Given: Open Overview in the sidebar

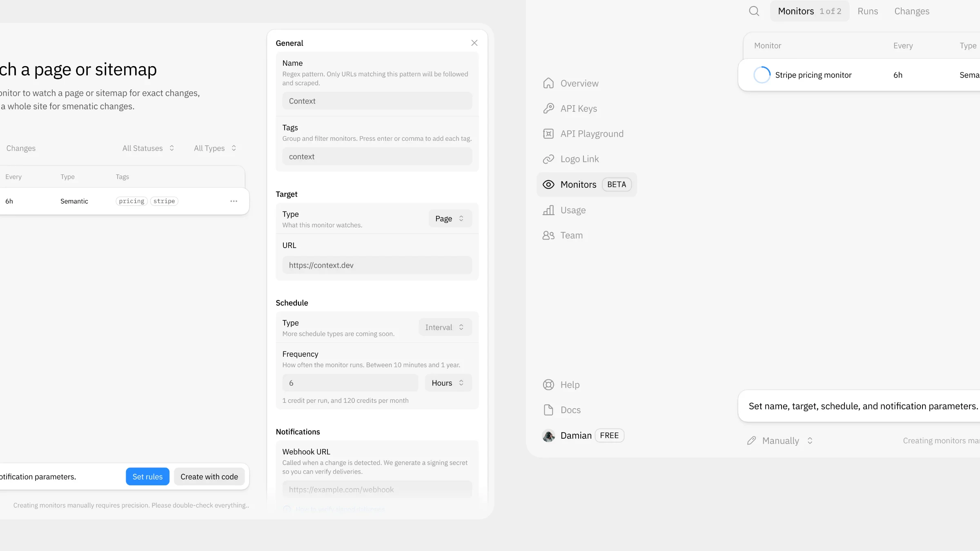Looking at the screenshot, I should point(571,83).
